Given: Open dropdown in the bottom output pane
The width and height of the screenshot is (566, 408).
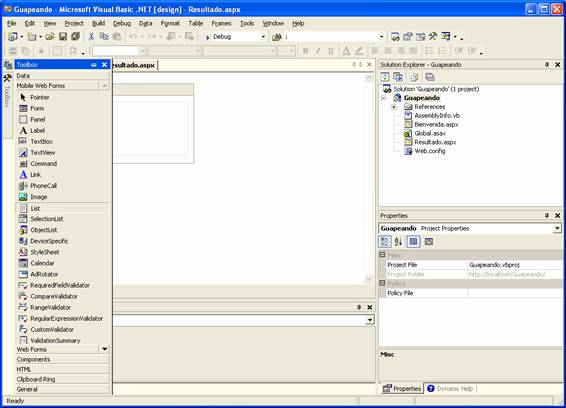Looking at the screenshot, I should point(370,320).
